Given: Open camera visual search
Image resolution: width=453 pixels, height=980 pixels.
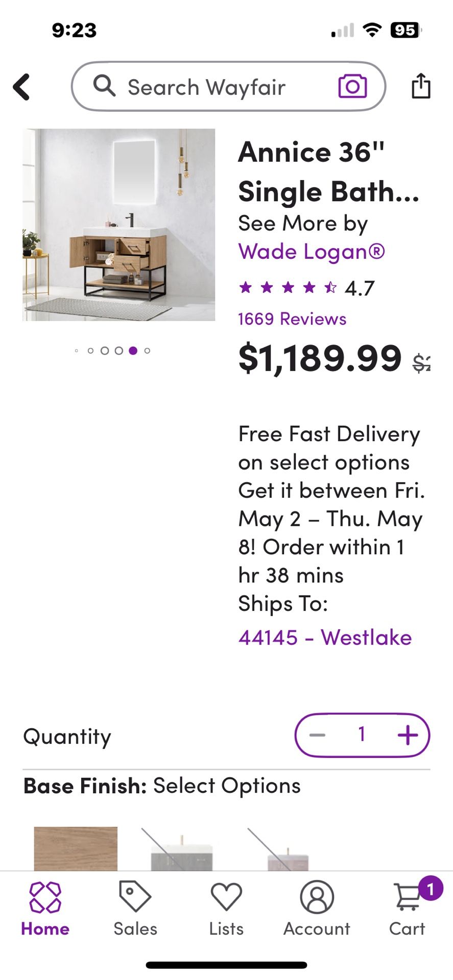Looking at the screenshot, I should click(352, 86).
